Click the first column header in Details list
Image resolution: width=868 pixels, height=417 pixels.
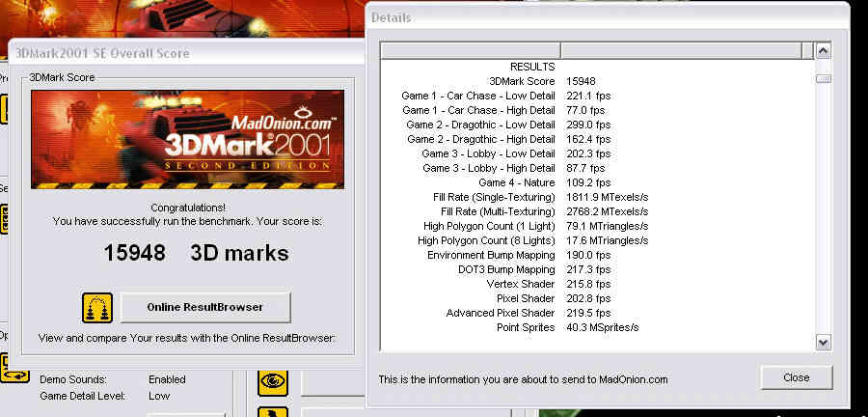point(471,51)
